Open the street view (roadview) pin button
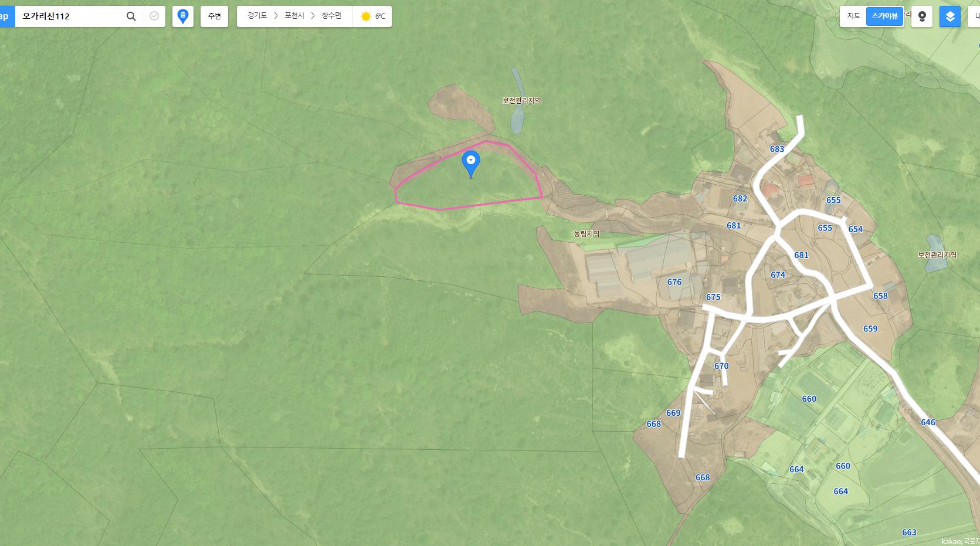 click(x=922, y=16)
